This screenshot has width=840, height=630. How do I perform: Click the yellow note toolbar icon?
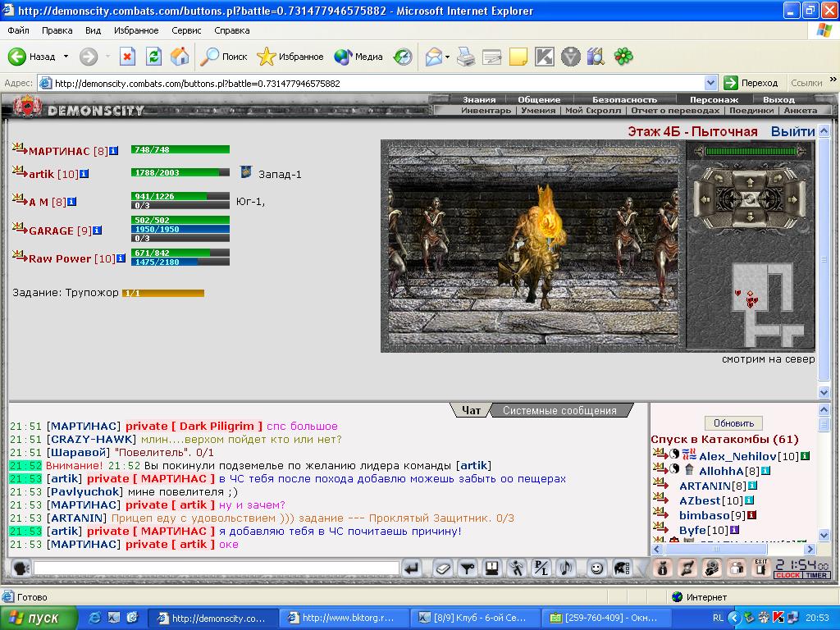(x=518, y=57)
